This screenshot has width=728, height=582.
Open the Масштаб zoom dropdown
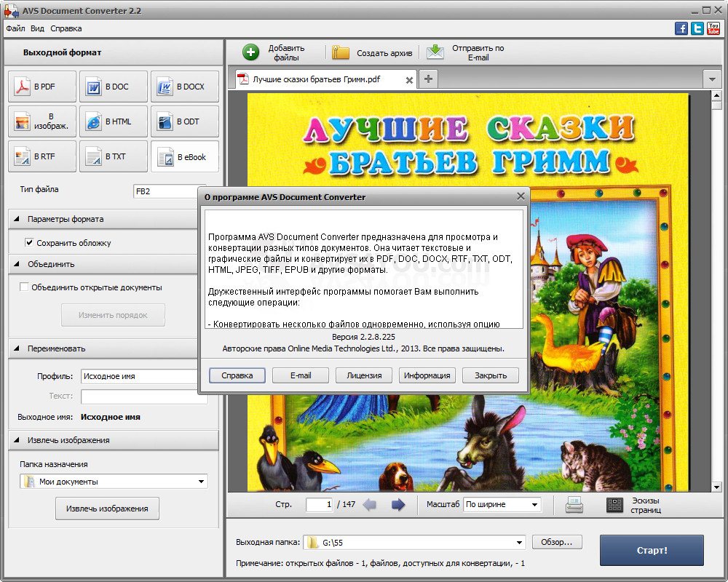pyautogui.click(x=502, y=505)
